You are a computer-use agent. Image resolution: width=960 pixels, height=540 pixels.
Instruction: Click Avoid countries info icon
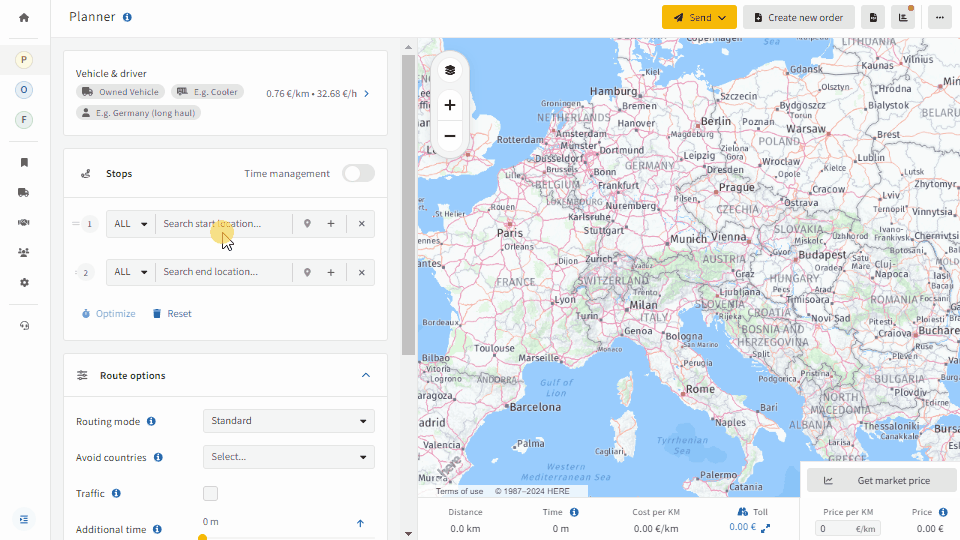click(x=158, y=457)
